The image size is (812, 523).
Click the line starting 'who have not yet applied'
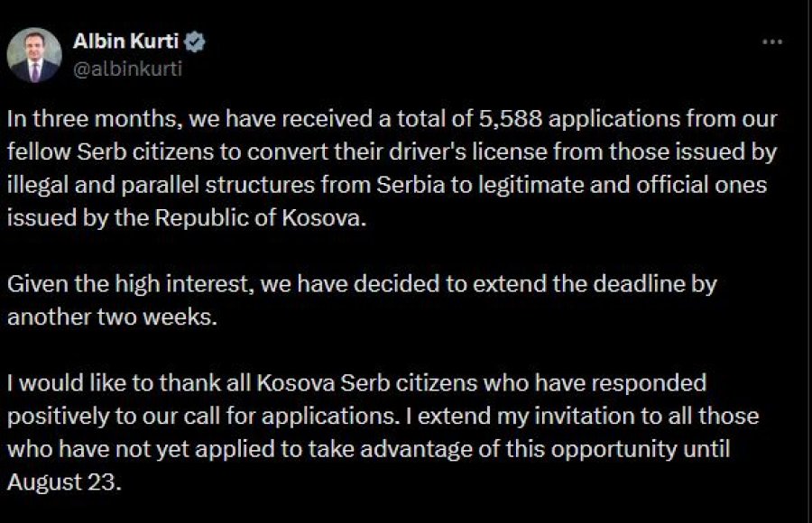[369, 449]
